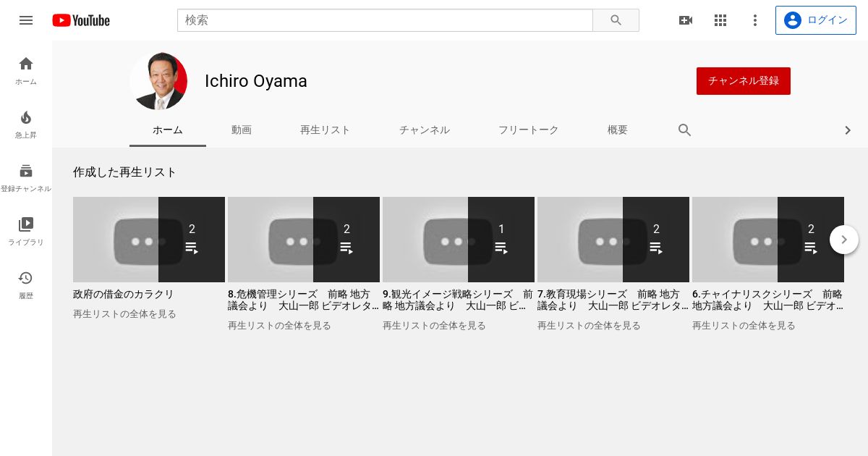Screen dimensions: 868x456
Task: Open 政府の借金のカラクリ playlist title
Action: point(124,295)
